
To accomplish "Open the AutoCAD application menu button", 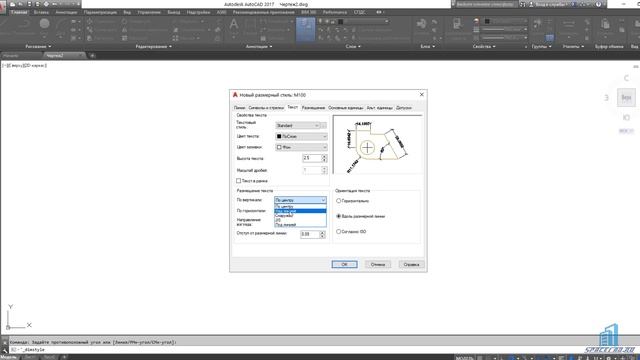I will 3,8.
